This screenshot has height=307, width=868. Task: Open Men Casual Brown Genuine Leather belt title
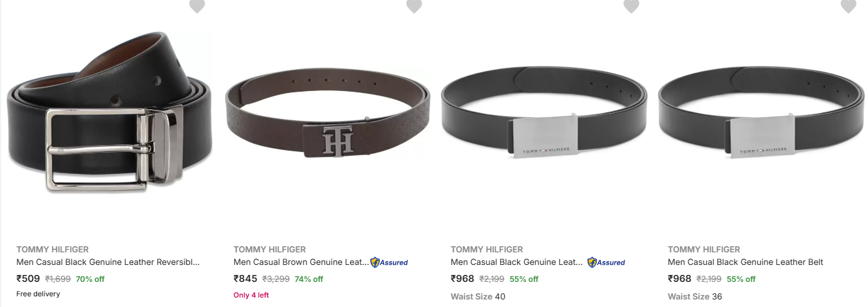point(301,262)
